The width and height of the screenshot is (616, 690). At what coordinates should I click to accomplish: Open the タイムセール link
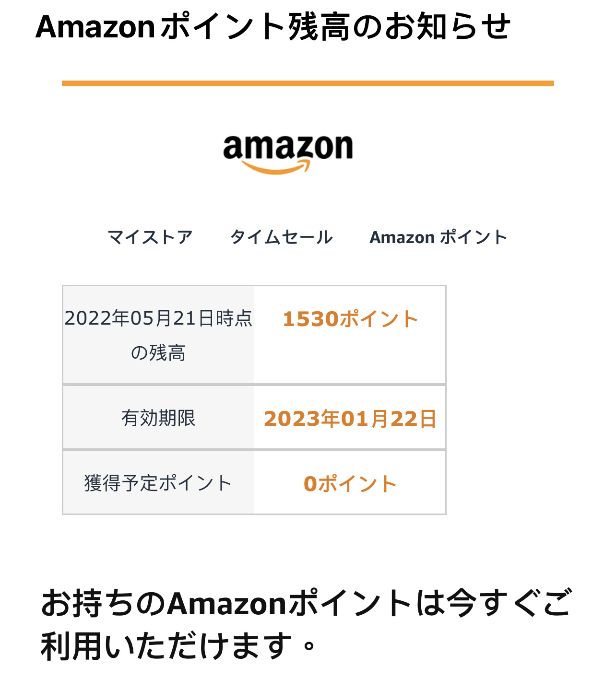pos(281,237)
